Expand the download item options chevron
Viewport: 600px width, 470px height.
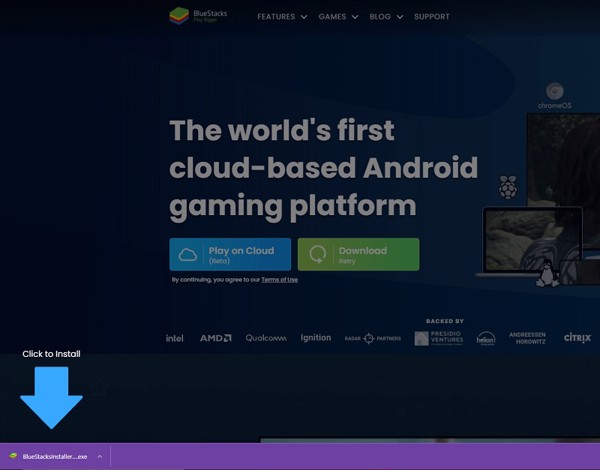[99, 457]
